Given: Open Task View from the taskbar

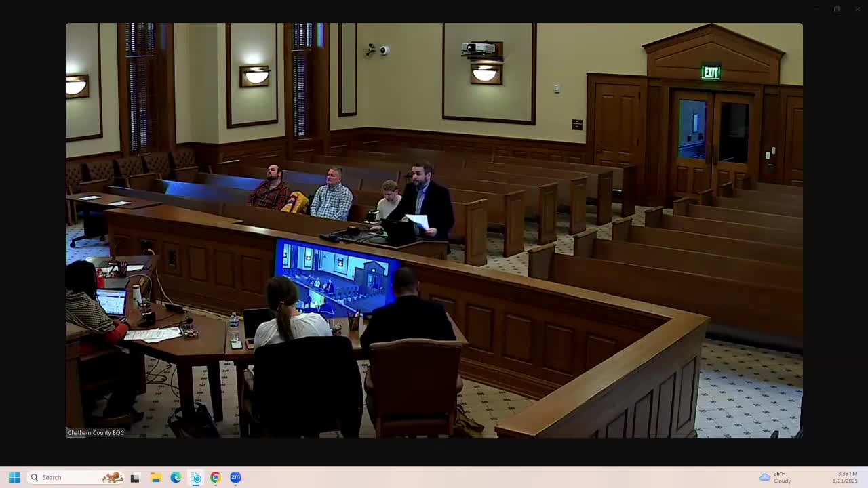Looking at the screenshot, I should point(135,477).
